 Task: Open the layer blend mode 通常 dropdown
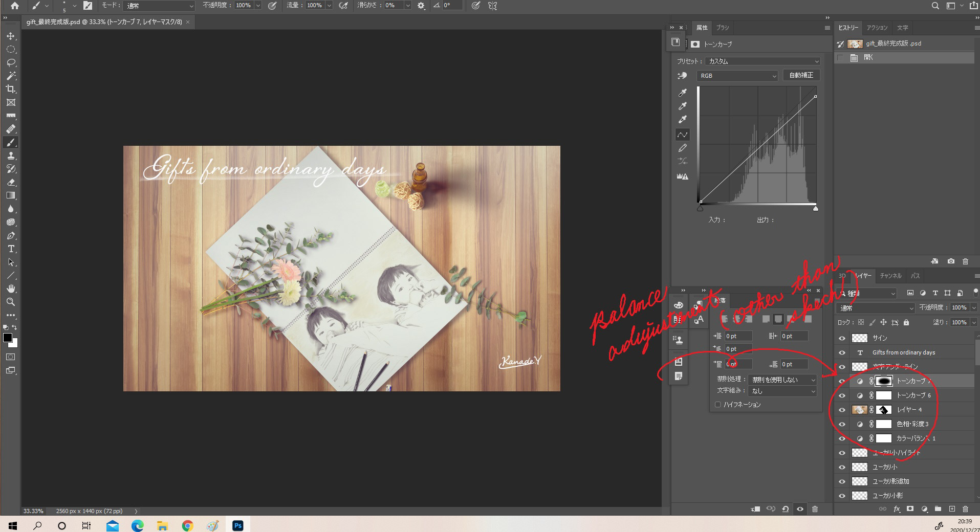coord(876,308)
